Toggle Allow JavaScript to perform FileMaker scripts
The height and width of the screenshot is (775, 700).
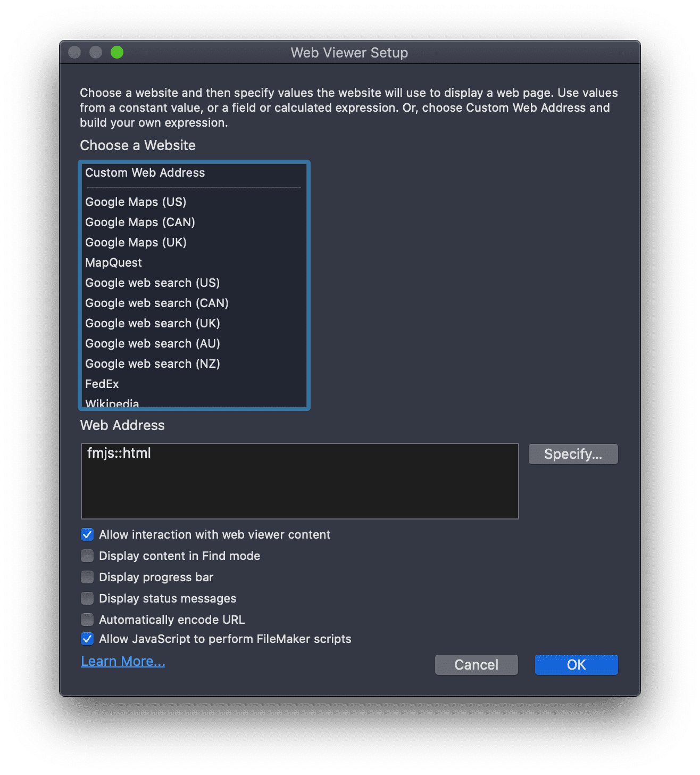(x=87, y=639)
